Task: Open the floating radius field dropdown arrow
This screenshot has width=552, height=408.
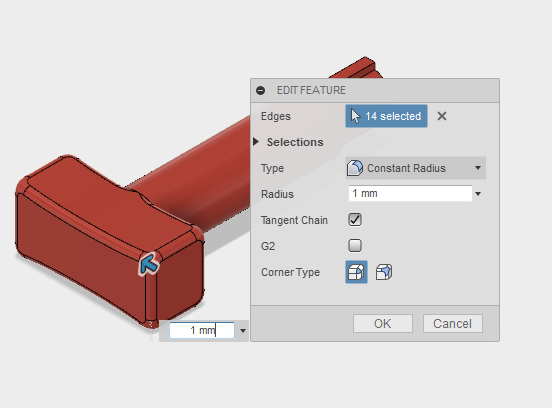Action: pos(243,331)
